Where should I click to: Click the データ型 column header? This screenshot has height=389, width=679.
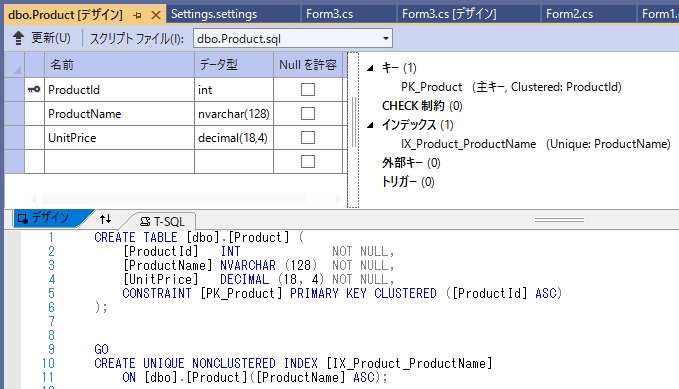tap(234, 65)
